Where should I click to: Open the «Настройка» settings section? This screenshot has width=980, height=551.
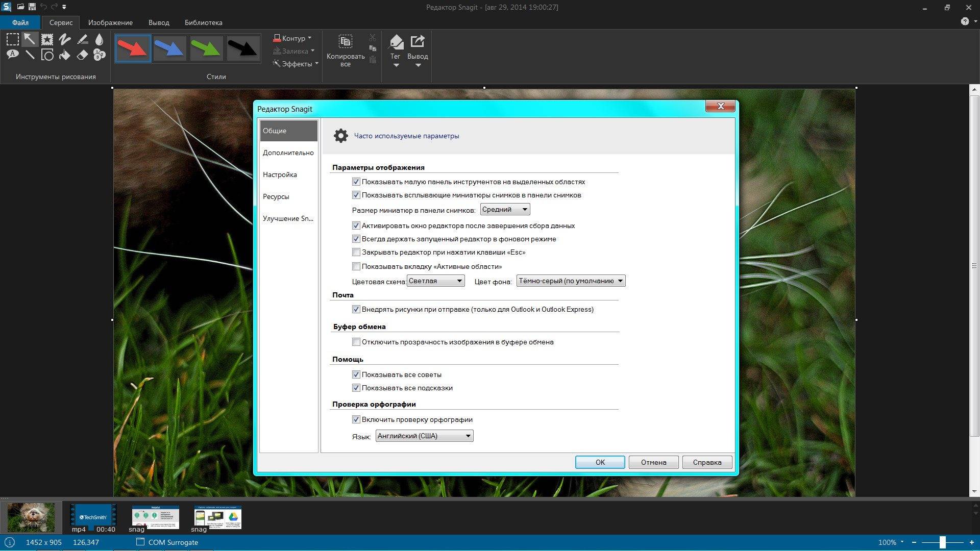(288, 174)
